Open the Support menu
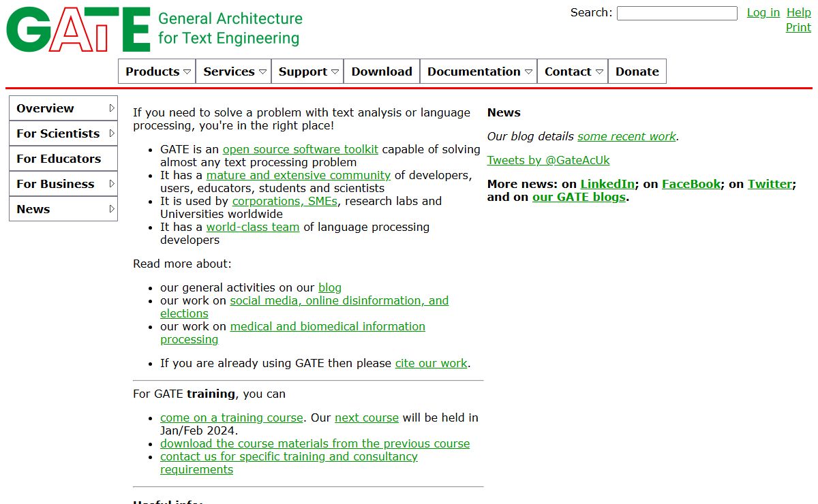The height and width of the screenshot is (504, 818). (x=307, y=72)
